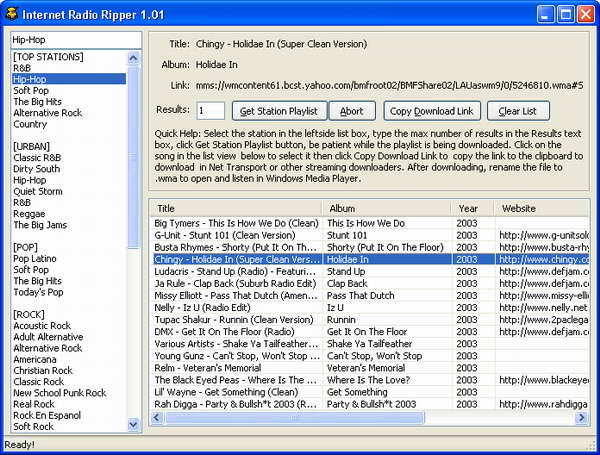Click the Abort button
Viewport: 600px width, 455px height.
click(352, 111)
